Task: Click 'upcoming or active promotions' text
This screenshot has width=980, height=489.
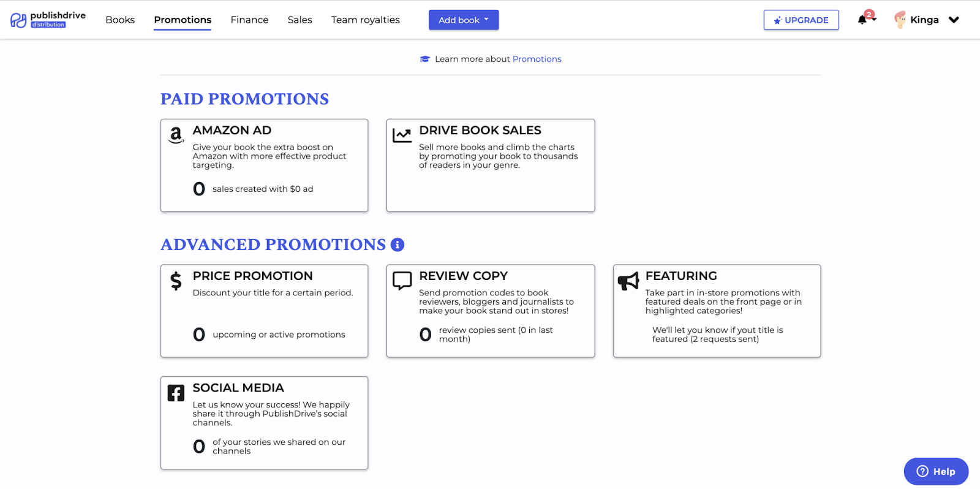Action: click(x=279, y=335)
